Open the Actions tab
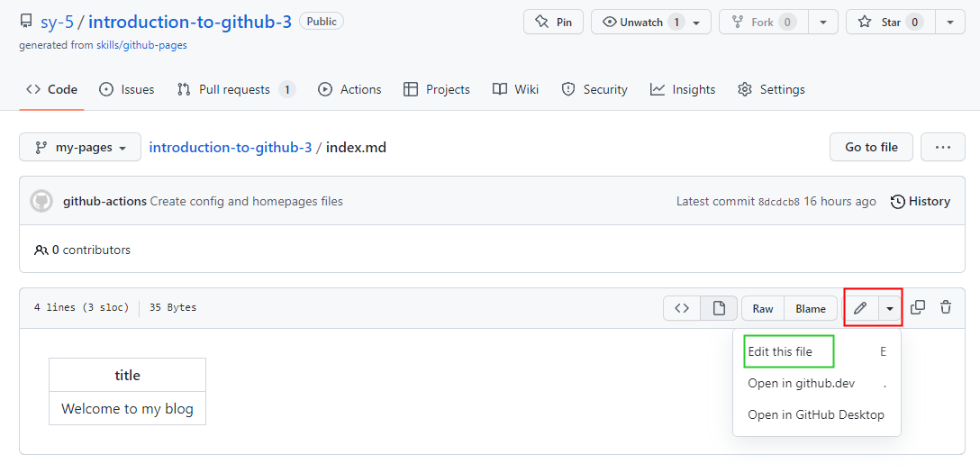This screenshot has width=980, height=473. click(350, 89)
